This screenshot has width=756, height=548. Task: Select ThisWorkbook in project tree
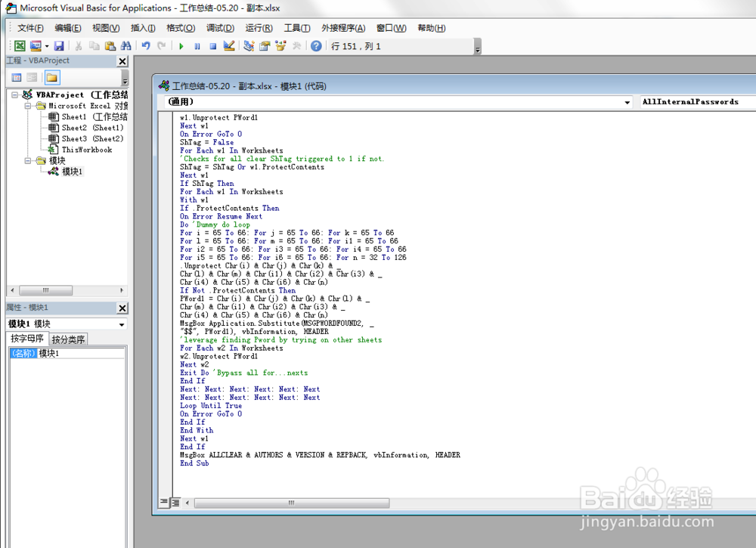tap(81, 150)
